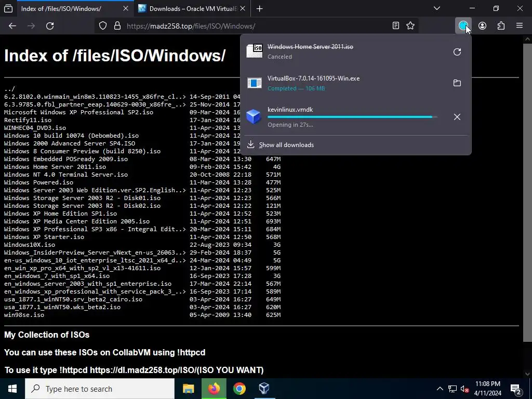Click the muted volume tray icon

(465, 389)
